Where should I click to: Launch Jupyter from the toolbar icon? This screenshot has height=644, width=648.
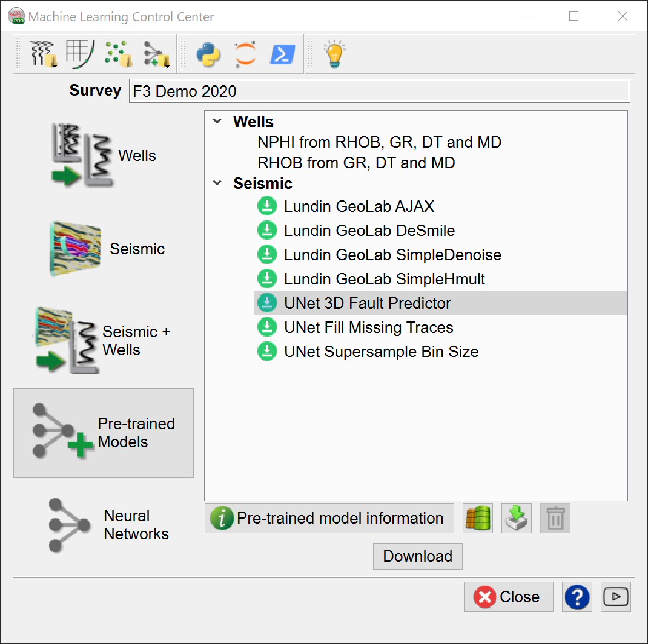[245, 54]
